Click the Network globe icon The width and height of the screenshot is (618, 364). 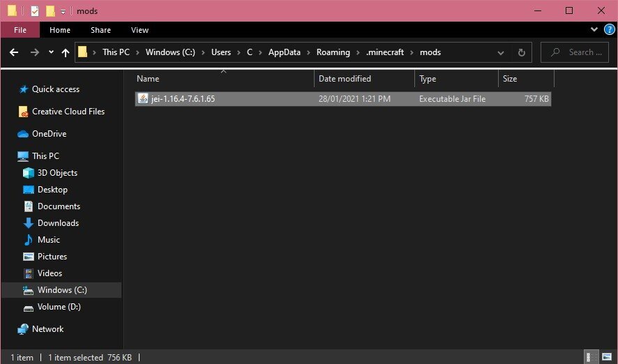(23, 329)
